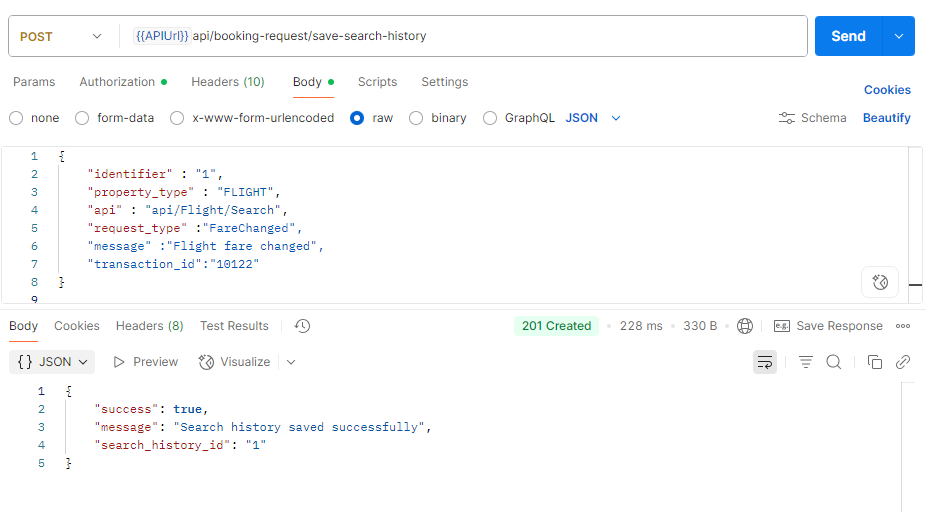Screen dimensions: 926x512
Task: Select the binary body option
Action: 416,118
